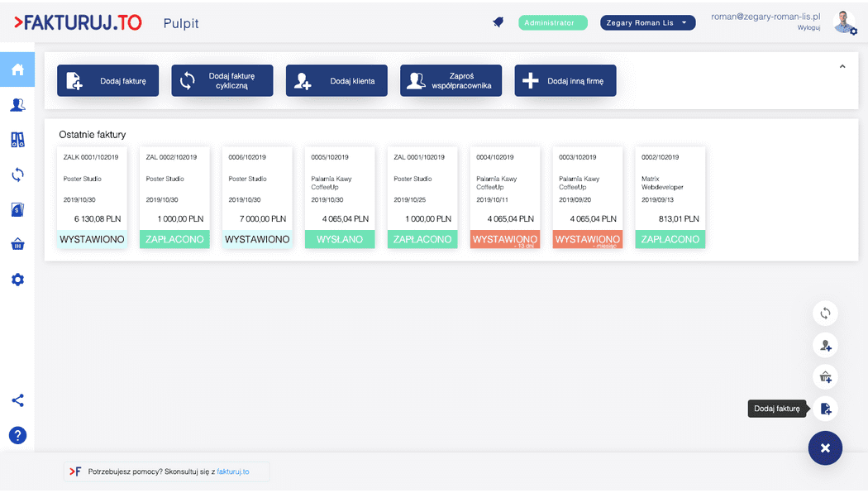Open the clients section in the sidebar
868x493 pixels.
(x=17, y=105)
